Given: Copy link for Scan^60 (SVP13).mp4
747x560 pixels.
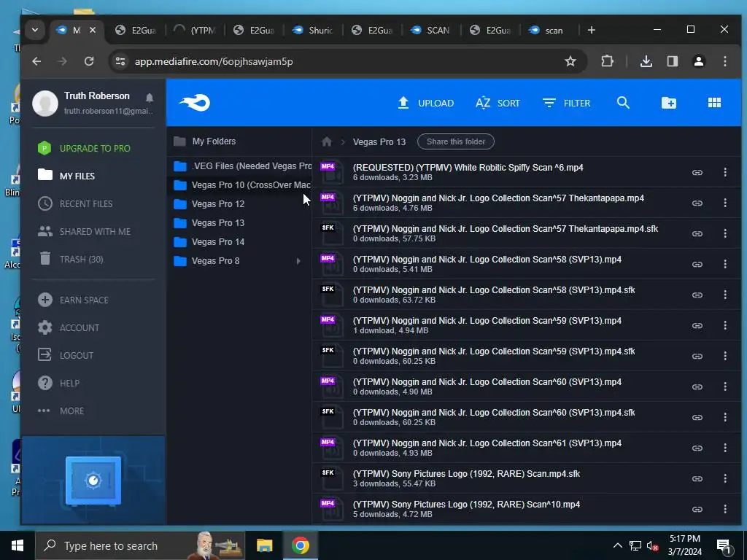Looking at the screenshot, I should pos(697,386).
